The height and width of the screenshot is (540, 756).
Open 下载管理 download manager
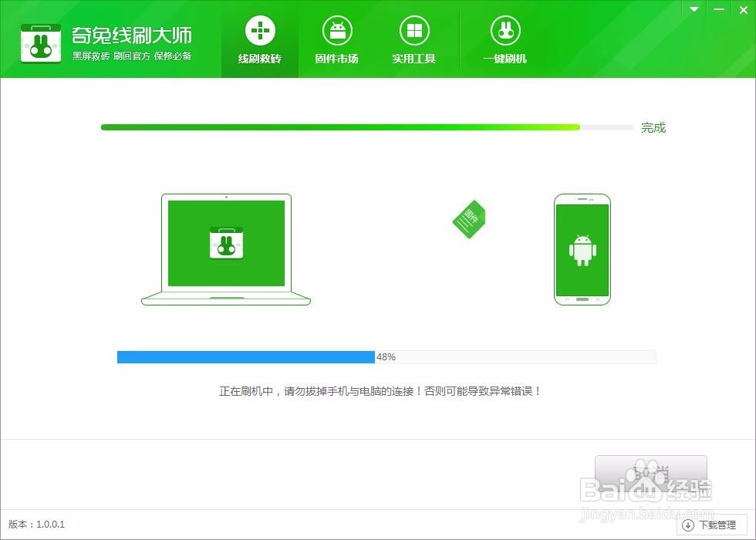(x=711, y=525)
